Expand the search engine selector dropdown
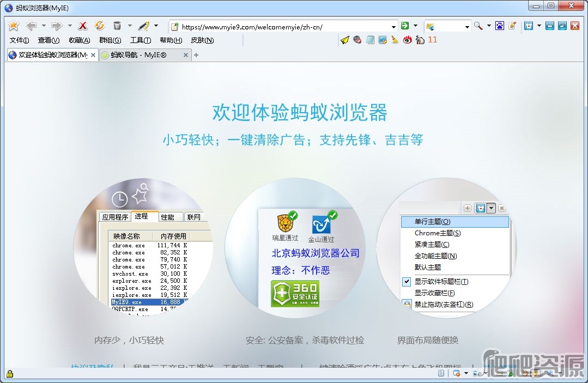 pyautogui.click(x=467, y=27)
